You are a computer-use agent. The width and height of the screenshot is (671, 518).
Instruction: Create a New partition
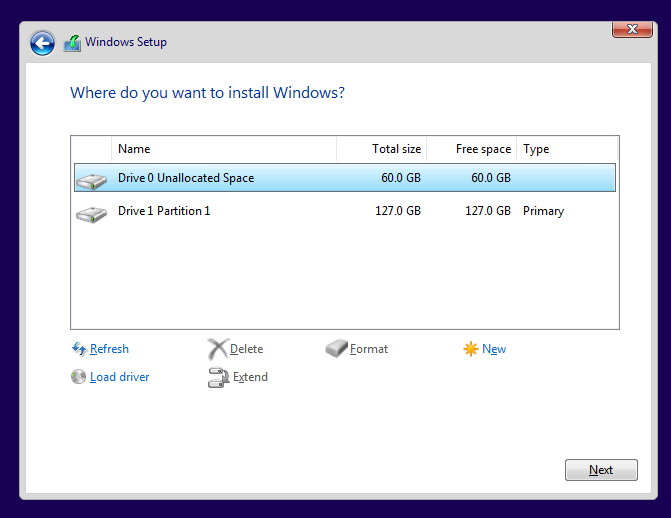coord(494,349)
